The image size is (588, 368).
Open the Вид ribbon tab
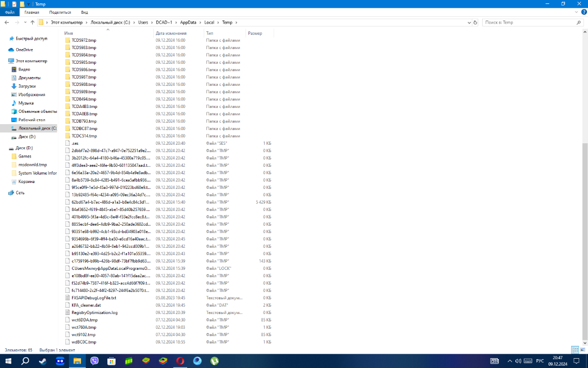pyautogui.click(x=85, y=12)
